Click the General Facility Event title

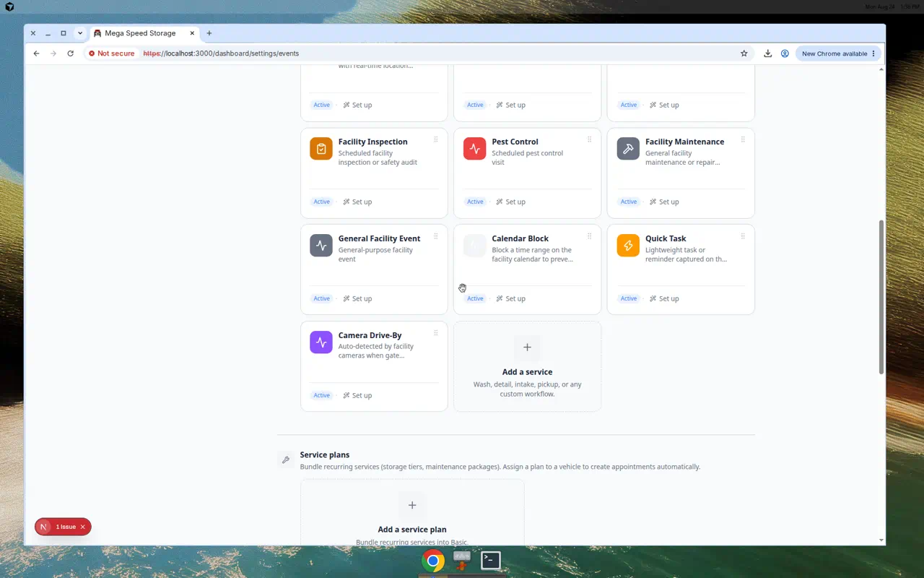tap(379, 238)
